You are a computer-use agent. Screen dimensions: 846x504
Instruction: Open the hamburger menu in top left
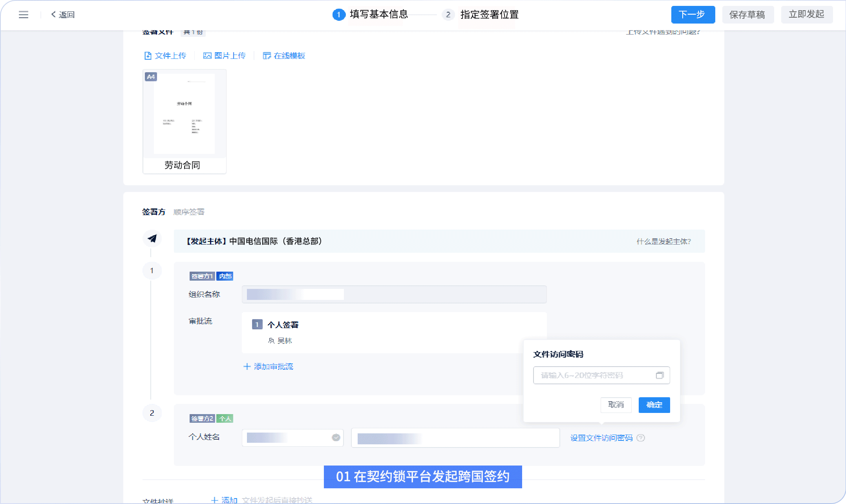pyautogui.click(x=23, y=15)
